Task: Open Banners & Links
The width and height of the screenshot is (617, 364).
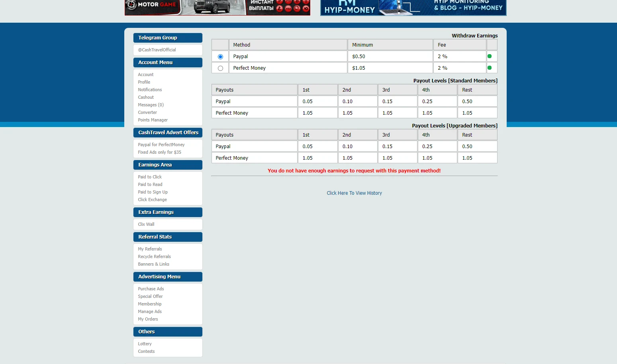Action: [x=154, y=264]
